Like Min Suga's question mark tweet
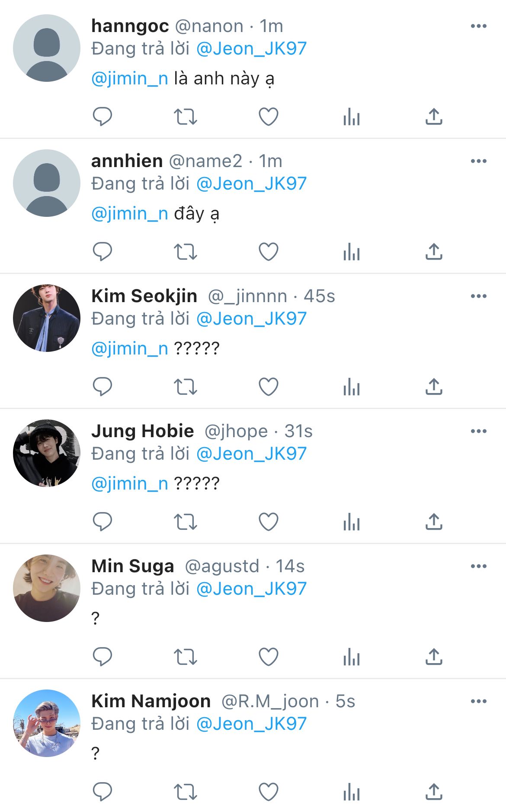 tap(268, 657)
